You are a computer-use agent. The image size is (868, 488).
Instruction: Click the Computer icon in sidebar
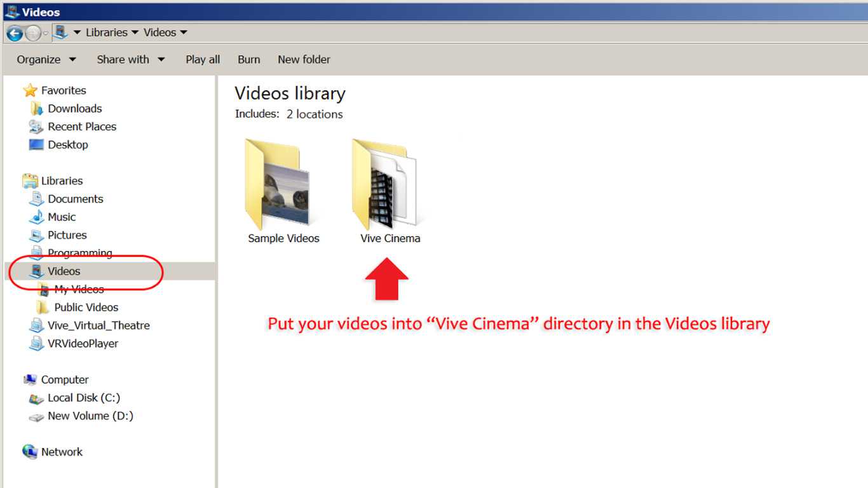(x=30, y=380)
